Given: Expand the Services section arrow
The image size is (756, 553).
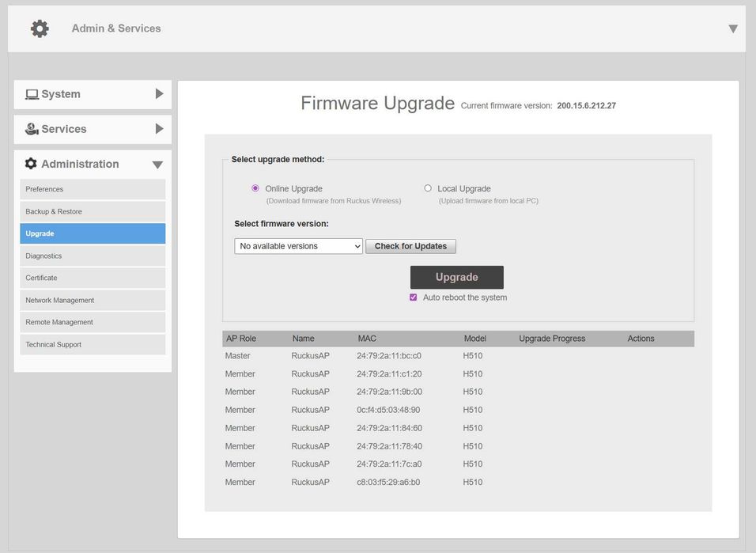Looking at the screenshot, I should point(160,129).
